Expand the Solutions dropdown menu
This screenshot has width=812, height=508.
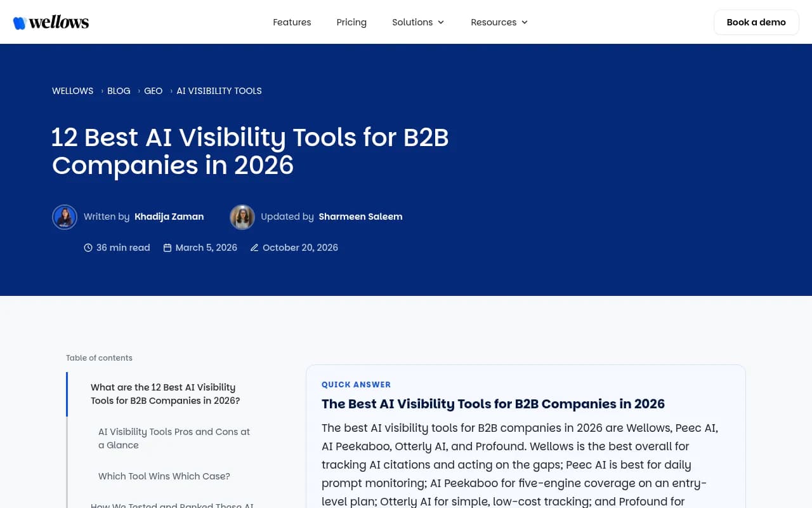click(x=418, y=22)
